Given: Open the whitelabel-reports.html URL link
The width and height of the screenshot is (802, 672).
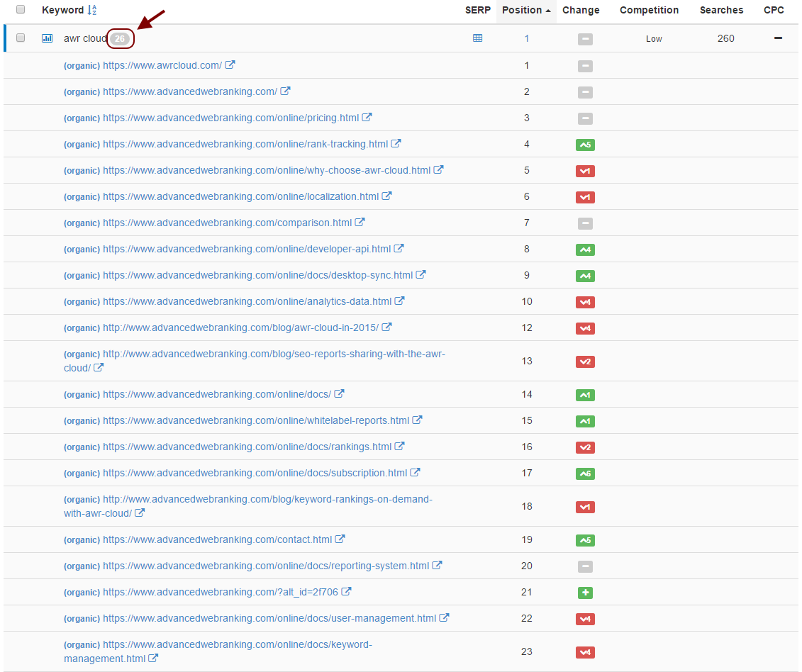Looking at the screenshot, I should tap(256, 420).
